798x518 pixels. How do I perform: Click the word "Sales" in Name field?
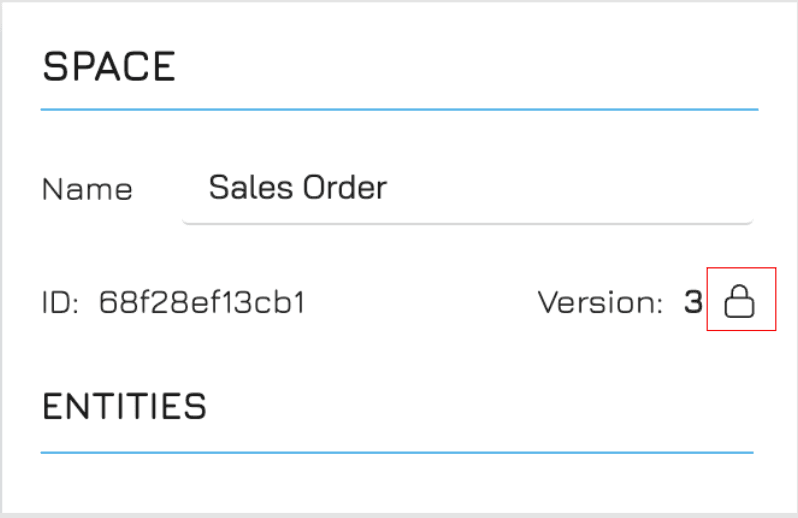(x=251, y=187)
